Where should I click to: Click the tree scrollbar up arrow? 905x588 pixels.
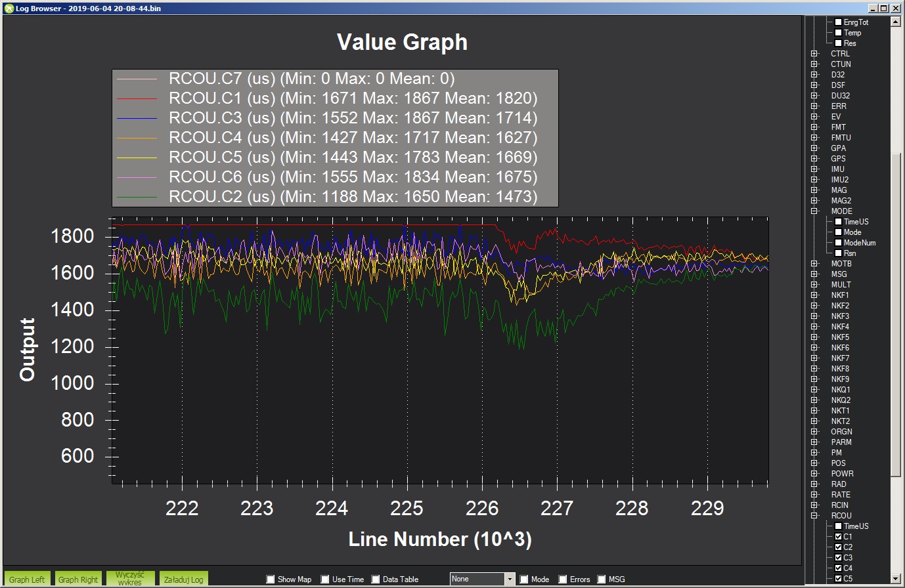click(x=895, y=22)
